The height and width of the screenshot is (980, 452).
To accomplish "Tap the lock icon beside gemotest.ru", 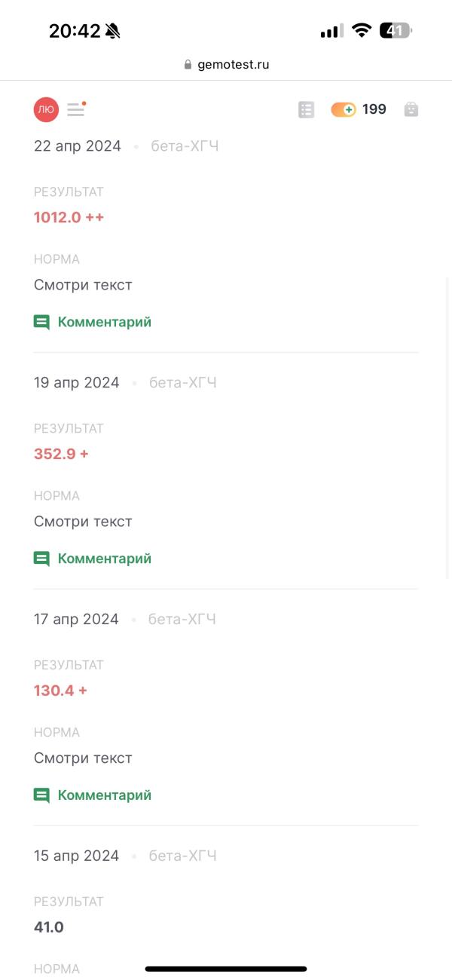I will point(188,65).
